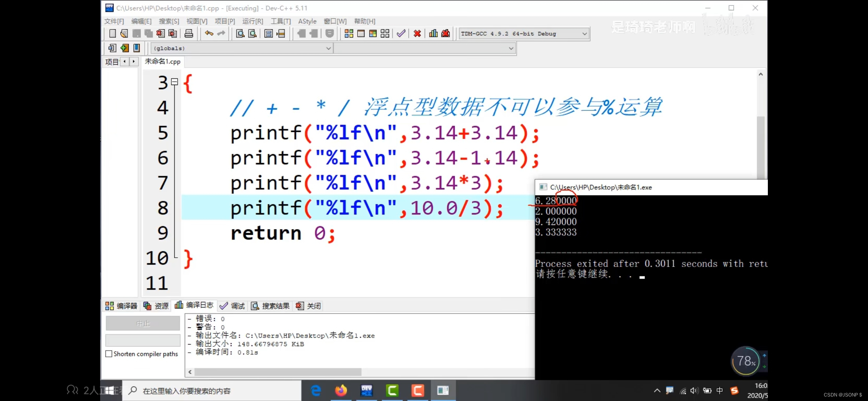Click the red X stop execution icon
Screen dimensions: 868x401
click(x=417, y=34)
